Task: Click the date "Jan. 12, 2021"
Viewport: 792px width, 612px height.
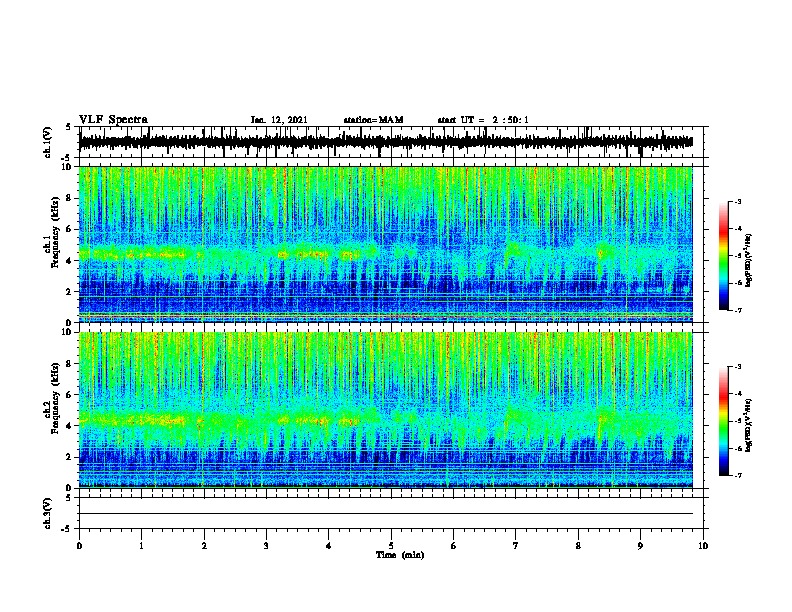Action: pyautogui.click(x=279, y=120)
